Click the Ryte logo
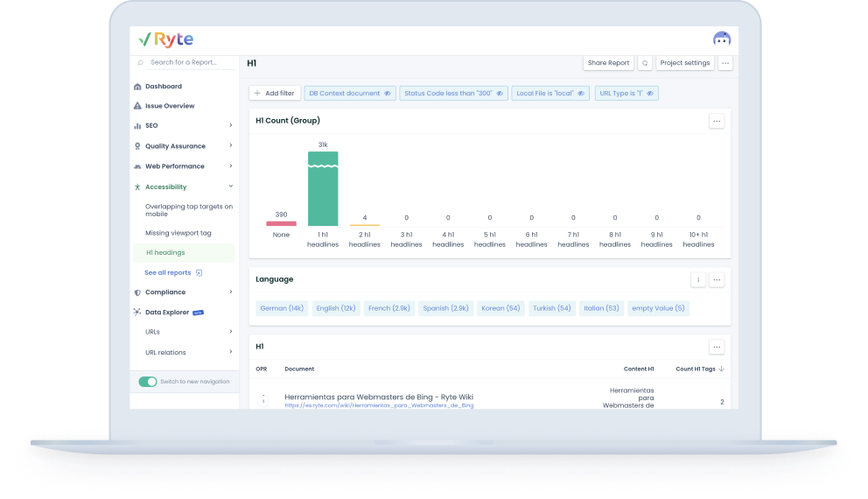868x499 pixels. coord(166,39)
